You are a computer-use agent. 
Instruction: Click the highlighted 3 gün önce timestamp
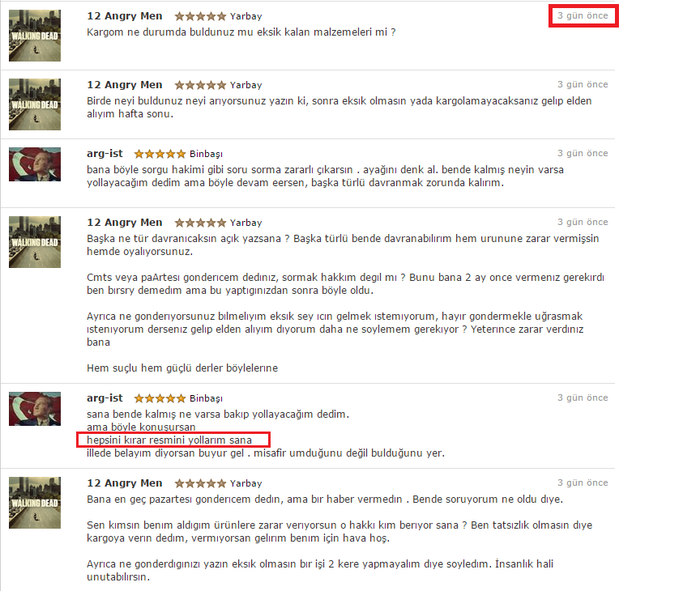pyautogui.click(x=583, y=15)
